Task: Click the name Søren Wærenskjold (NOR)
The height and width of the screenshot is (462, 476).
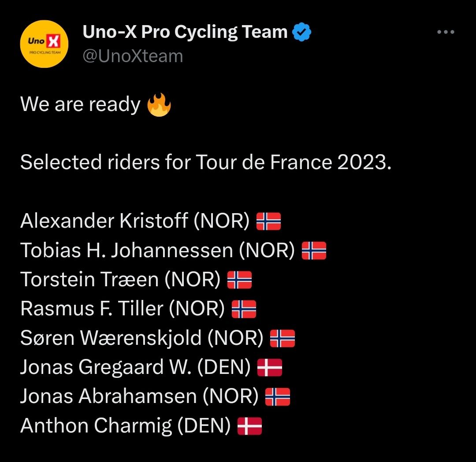Action: 141,338
